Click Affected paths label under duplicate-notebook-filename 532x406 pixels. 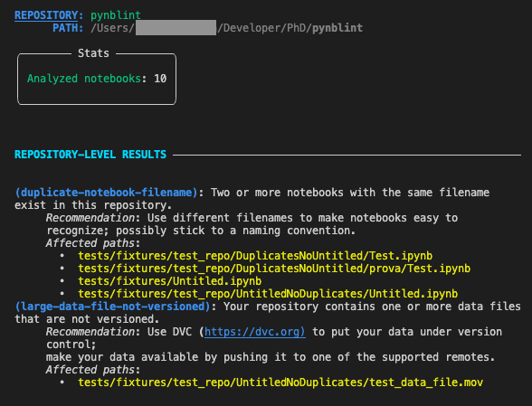(x=90, y=243)
